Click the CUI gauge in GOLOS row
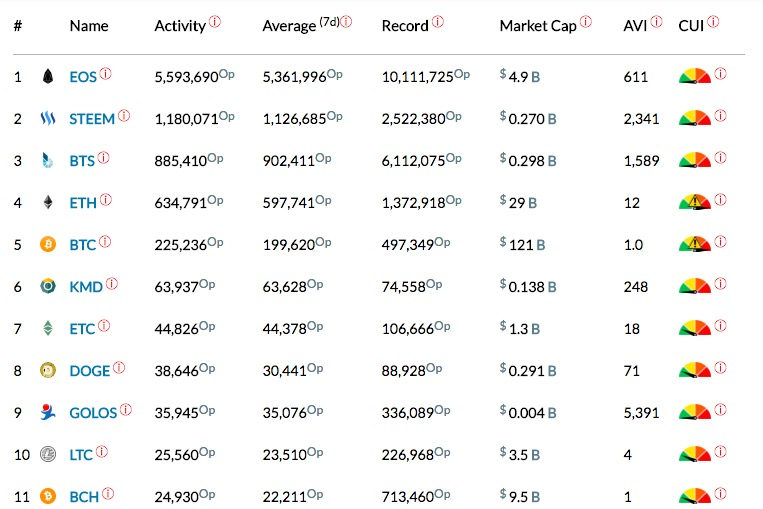Screen dimensions: 763x509 click(695, 412)
